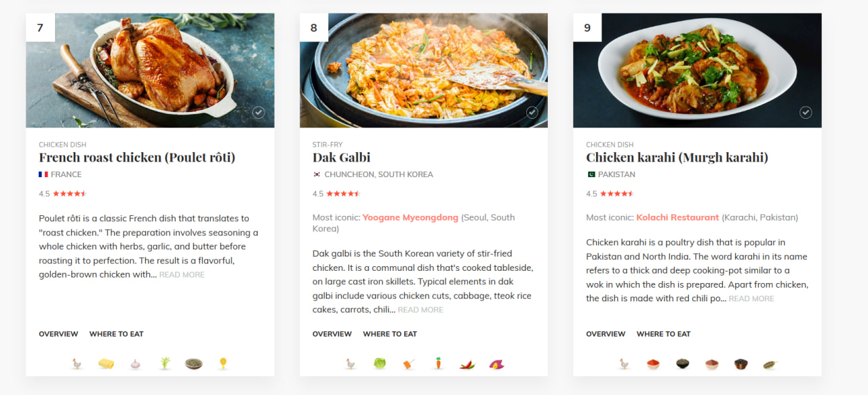Click the checkmark badge on French roast chicken photo
This screenshot has width=868, height=395.
tap(258, 113)
